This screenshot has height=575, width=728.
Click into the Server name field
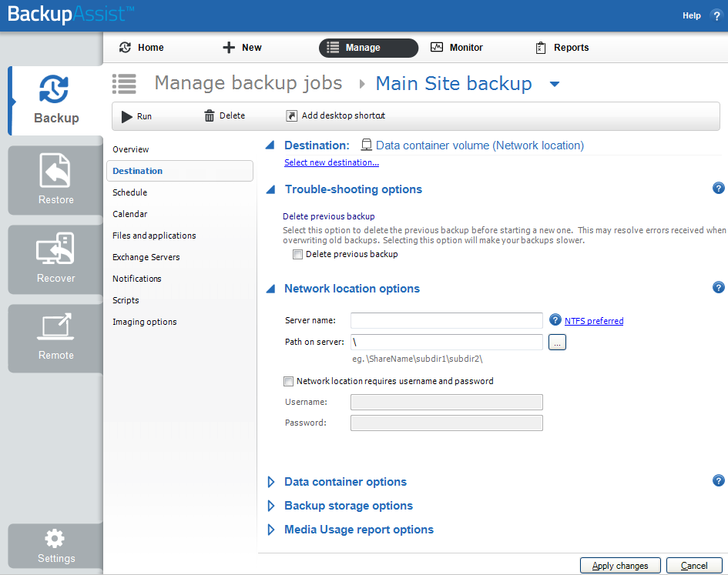pyautogui.click(x=447, y=320)
